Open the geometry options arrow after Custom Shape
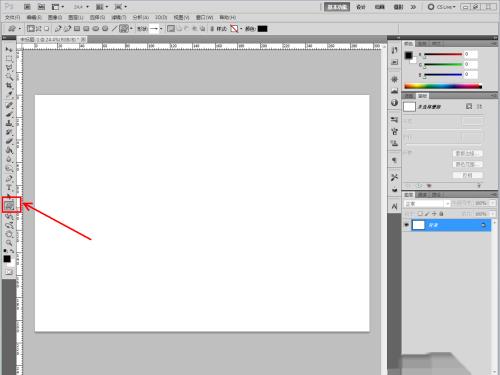The height and width of the screenshot is (375, 500). [x=131, y=29]
